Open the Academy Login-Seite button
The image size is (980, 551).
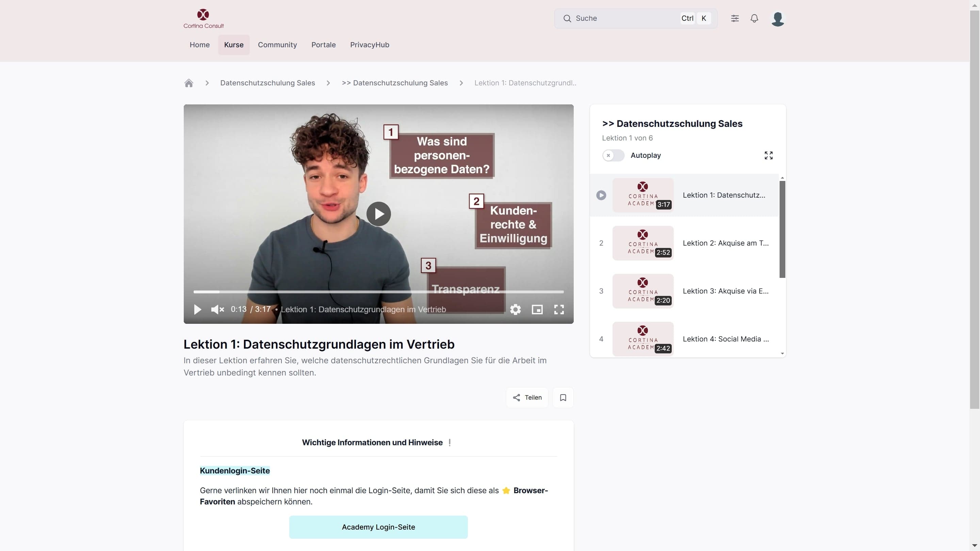[378, 527]
